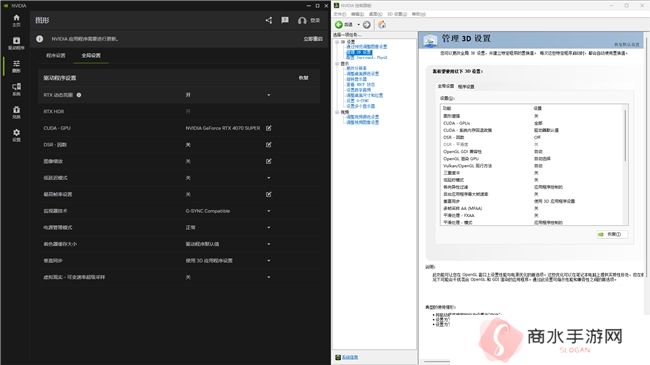Open the virtual reality supersampling dropdown

[269, 277]
